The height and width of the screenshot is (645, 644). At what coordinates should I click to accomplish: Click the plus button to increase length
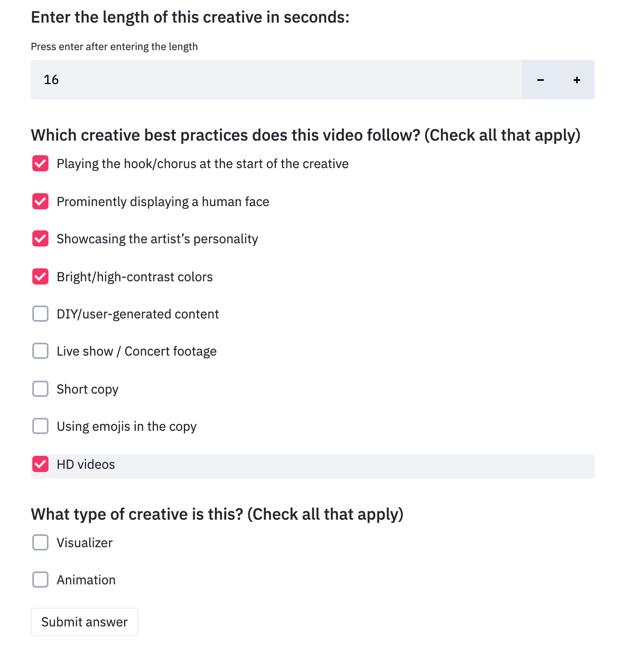click(x=577, y=80)
